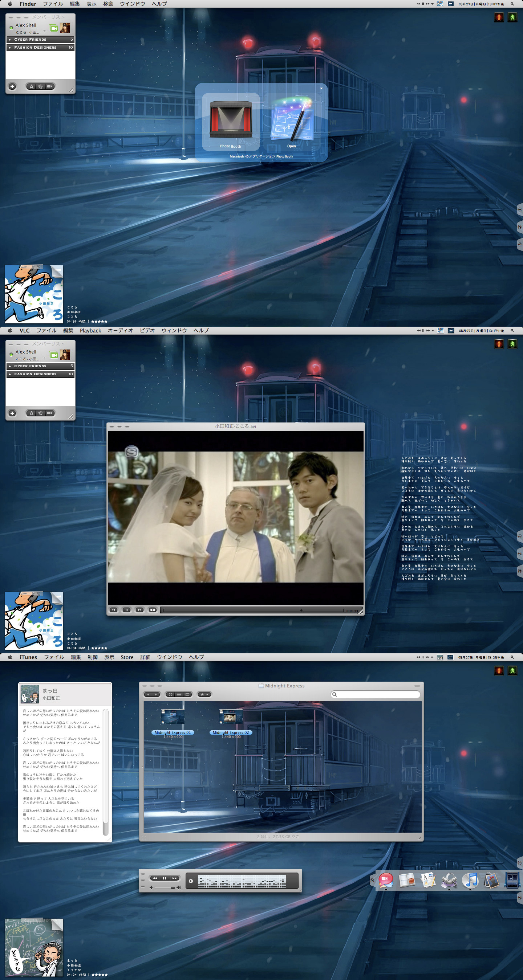Screen dimensions: 523x980
Task: Open iTunes' 制御 menu
Action: click(93, 657)
